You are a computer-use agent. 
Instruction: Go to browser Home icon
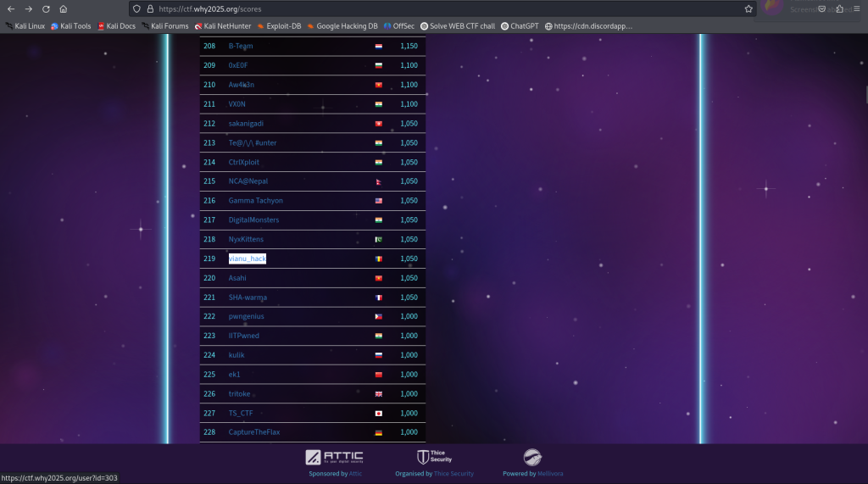[63, 8]
